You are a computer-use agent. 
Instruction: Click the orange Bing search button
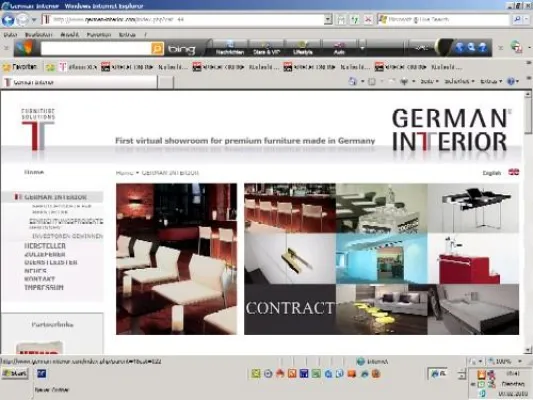[157, 49]
